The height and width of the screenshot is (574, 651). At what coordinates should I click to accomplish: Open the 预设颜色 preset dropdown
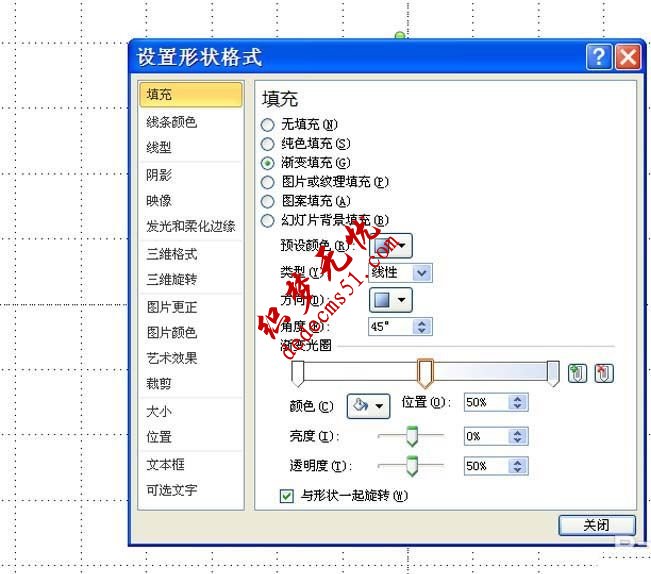[x=391, y=246]
